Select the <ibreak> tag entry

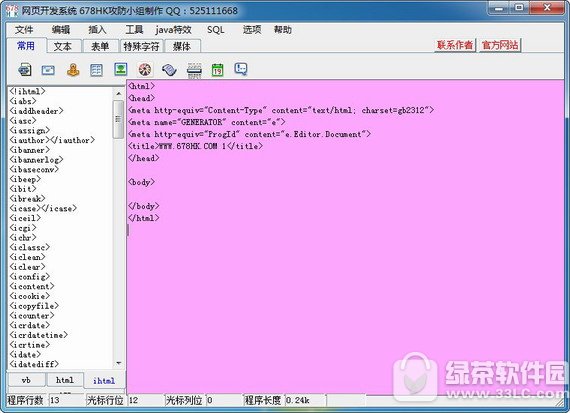coord(27,199)
